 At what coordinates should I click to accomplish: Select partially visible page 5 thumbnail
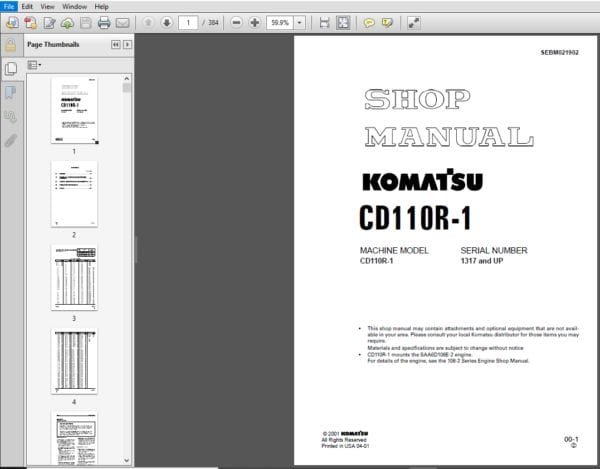[74, 439]
